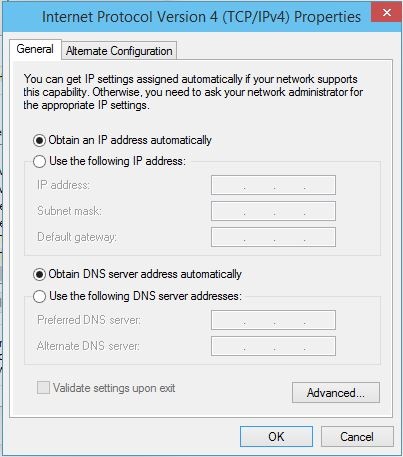
Task: Click first octet of Default gateway field
Action: 228,237
